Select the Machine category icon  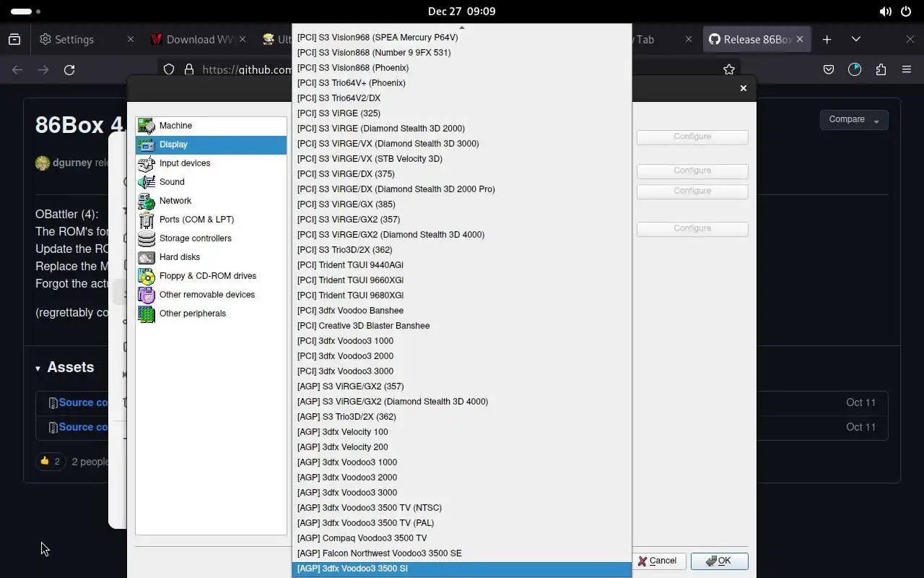(147, 126)
